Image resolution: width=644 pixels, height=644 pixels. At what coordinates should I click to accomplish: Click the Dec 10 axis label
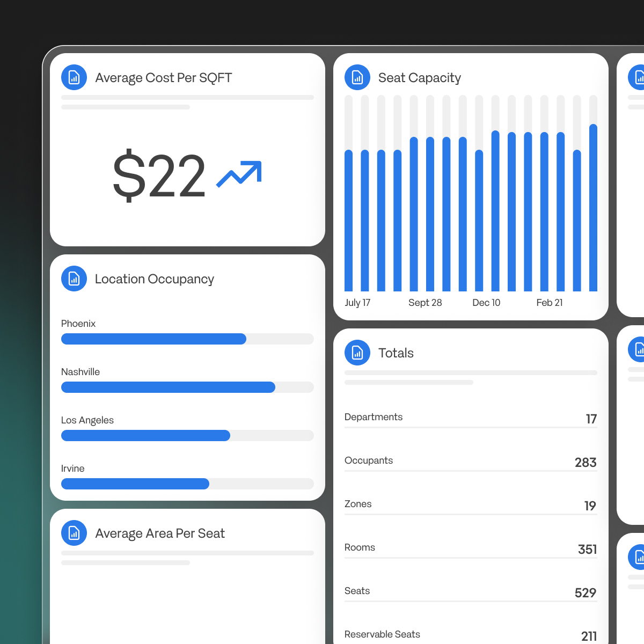pos(486,303)
